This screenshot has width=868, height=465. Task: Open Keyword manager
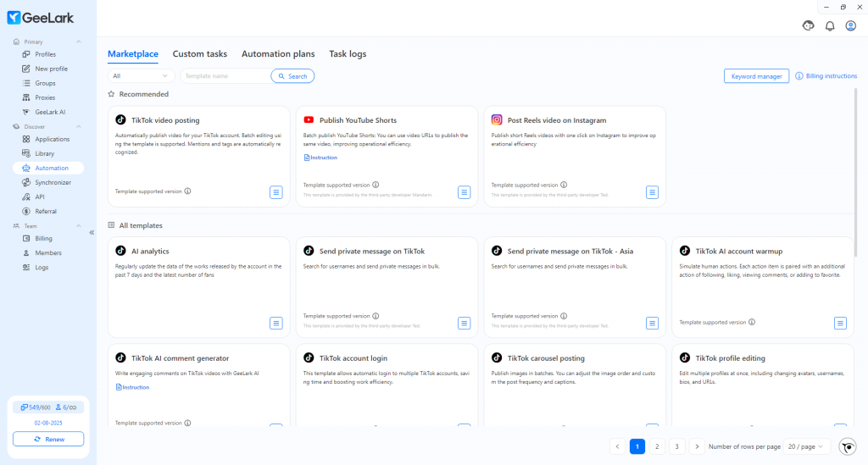pos(756,75)
